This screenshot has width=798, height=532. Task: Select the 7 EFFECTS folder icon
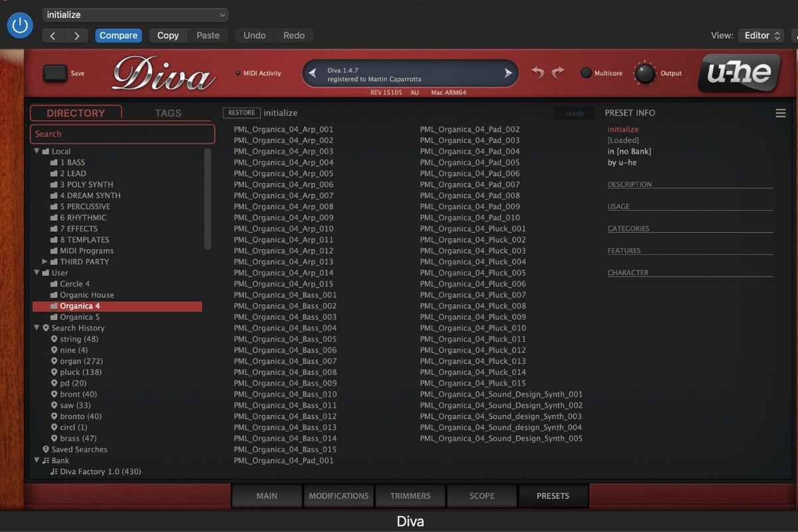click(54, 229)
